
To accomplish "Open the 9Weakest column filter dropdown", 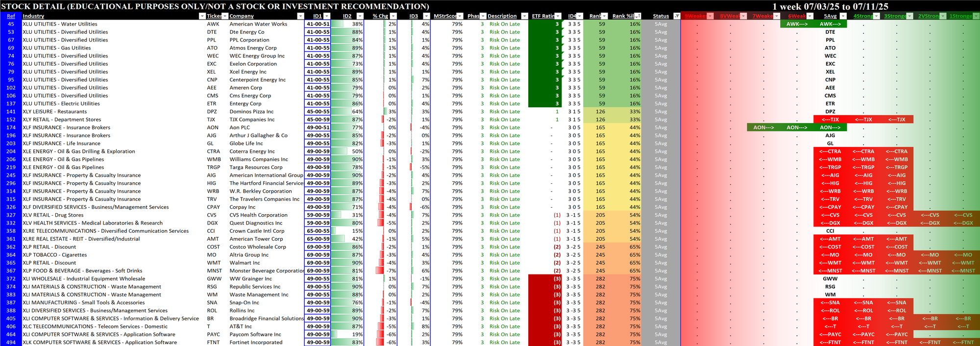I will 710,16.
